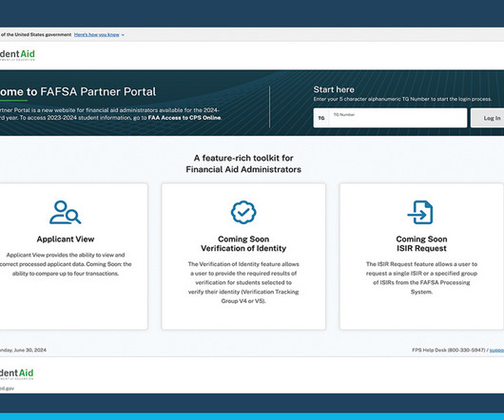Click the Log In button

pyautogui.click(x=488, y=118)
